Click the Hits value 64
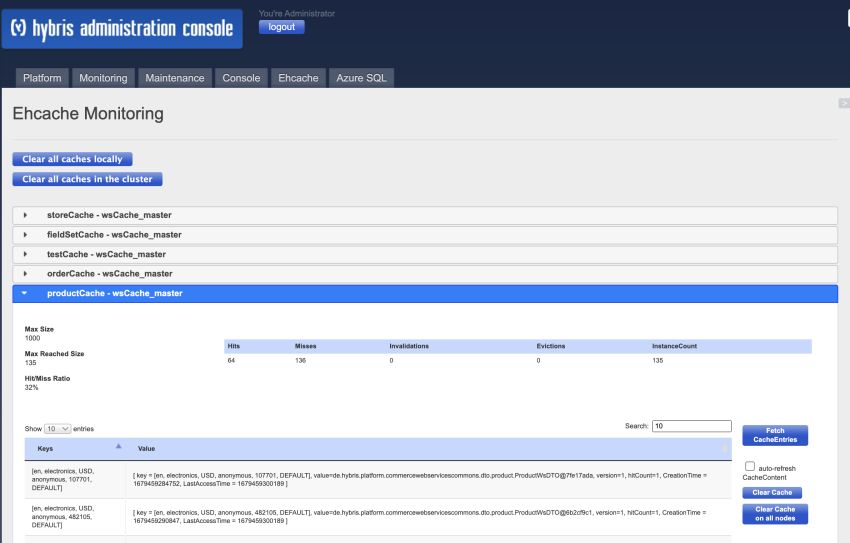Viewport: 850px width, 543px height. 231,360
